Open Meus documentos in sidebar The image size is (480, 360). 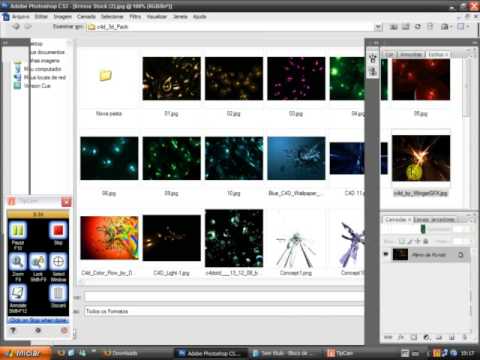47,52
